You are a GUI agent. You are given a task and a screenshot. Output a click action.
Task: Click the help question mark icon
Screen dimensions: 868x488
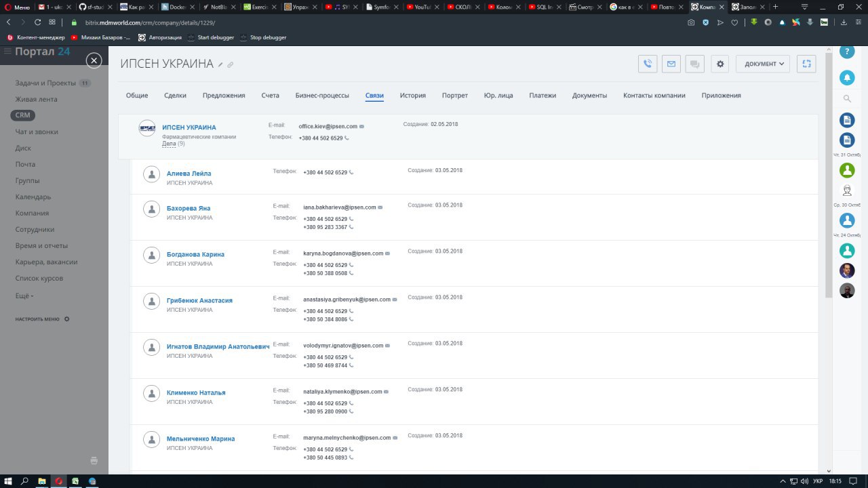coord(847,52)
